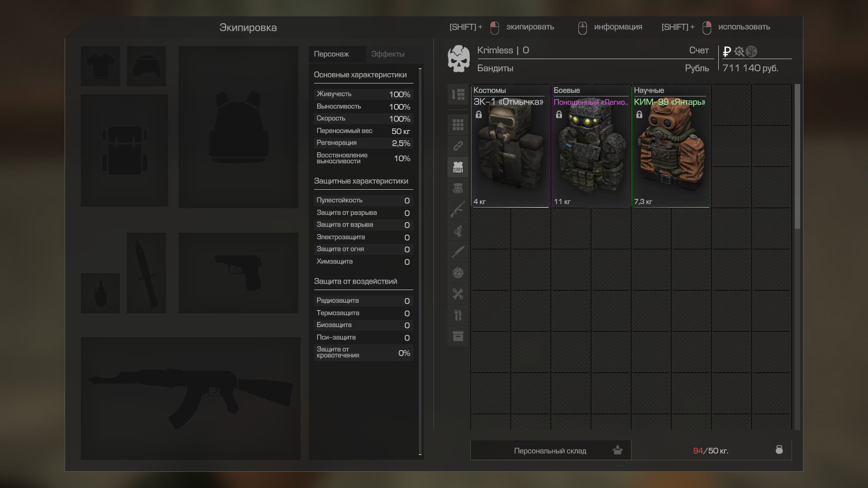Click the Защита от огня row
This screenshot has width=868, height=488.
click(x=363, y=249)
